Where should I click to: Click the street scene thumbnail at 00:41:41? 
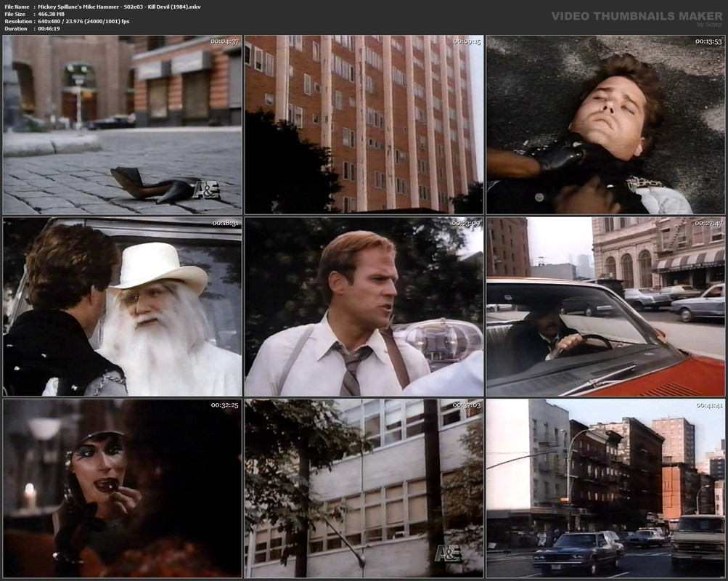(x=605, y=489)
